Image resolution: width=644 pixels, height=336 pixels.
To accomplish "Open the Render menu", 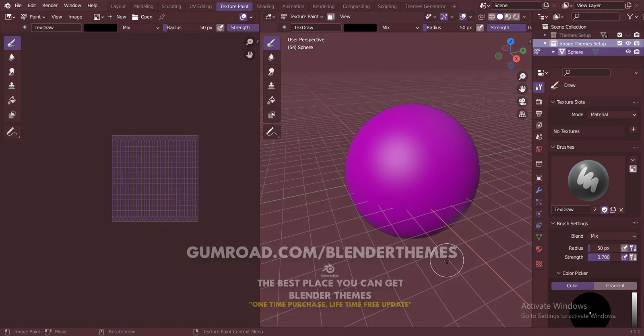I will [x=50, y=5].
